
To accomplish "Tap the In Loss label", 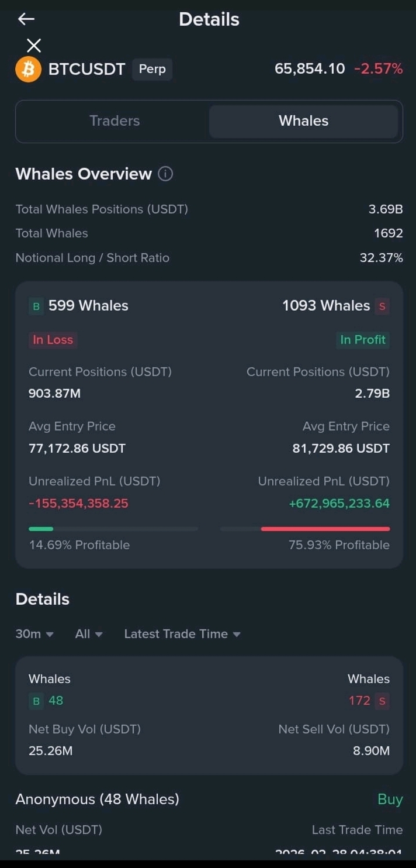I will (53, 340).
